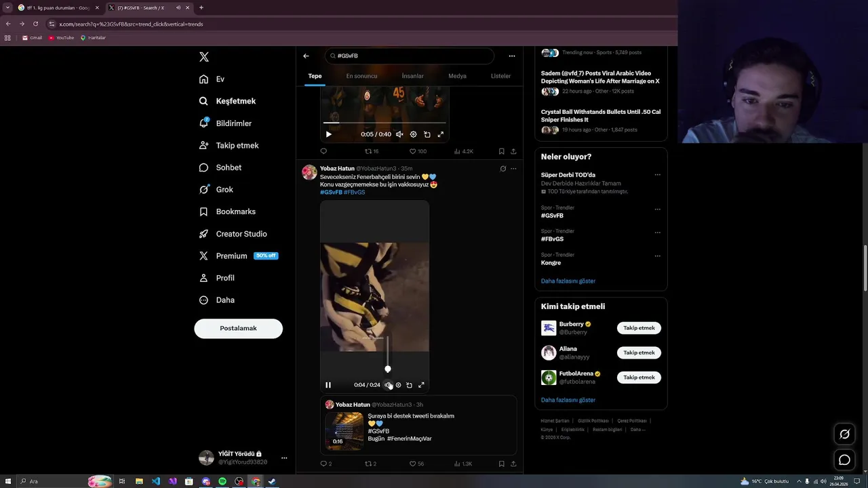Viewport: 868px width, 488px height.
Task: Open the quoted tweet 0:16 video thumbnail
Action: pyautogui.click(x=344, y=431)
